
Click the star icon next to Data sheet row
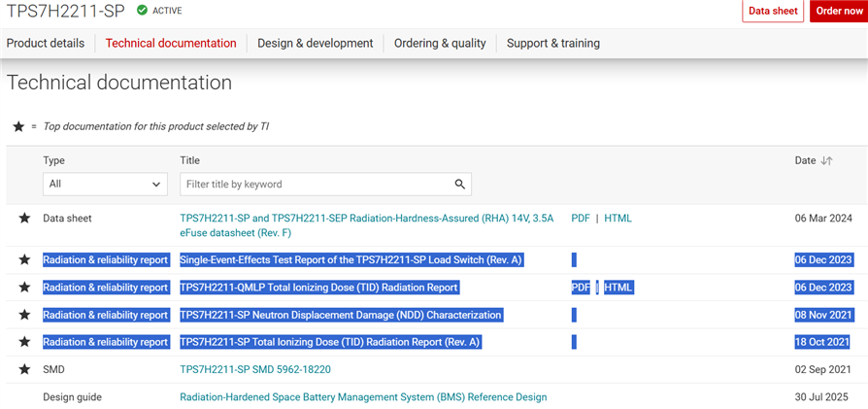tap(24, 219)
